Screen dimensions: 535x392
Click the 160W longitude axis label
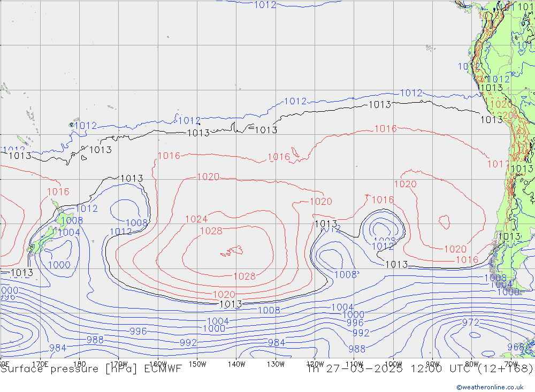point(158,364)
